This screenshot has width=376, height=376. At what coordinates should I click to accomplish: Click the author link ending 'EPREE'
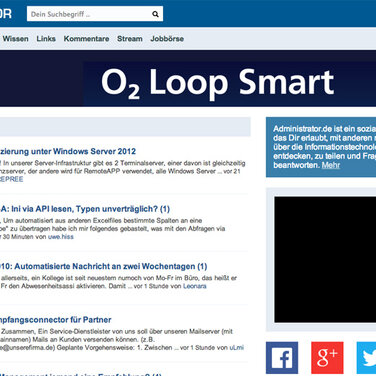pyautogui.click(x=11, y=179)
